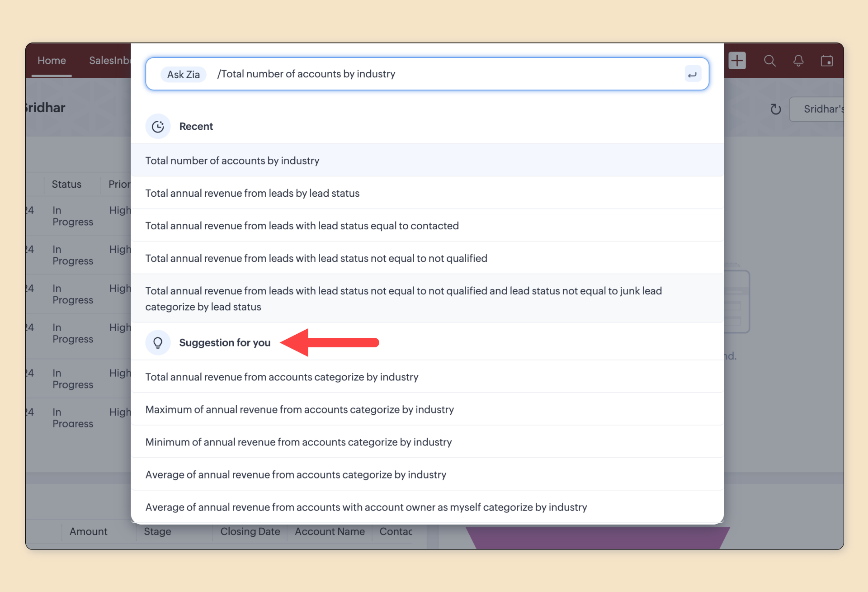Select recent query Total number of accounts by industry
This screenshot has height=592, width=868.
coord(232,161)
